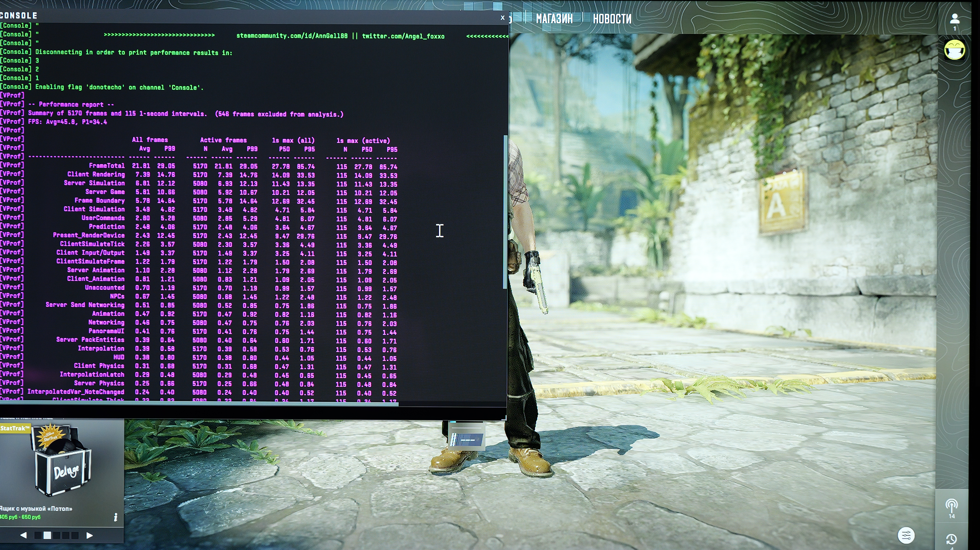Click the laughing smiley avatar

click(x=955, y=50)
